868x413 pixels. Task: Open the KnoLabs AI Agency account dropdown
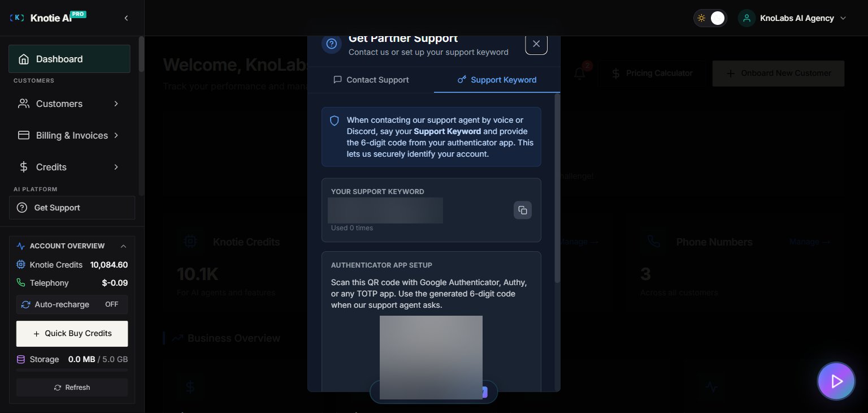point(793,18)
